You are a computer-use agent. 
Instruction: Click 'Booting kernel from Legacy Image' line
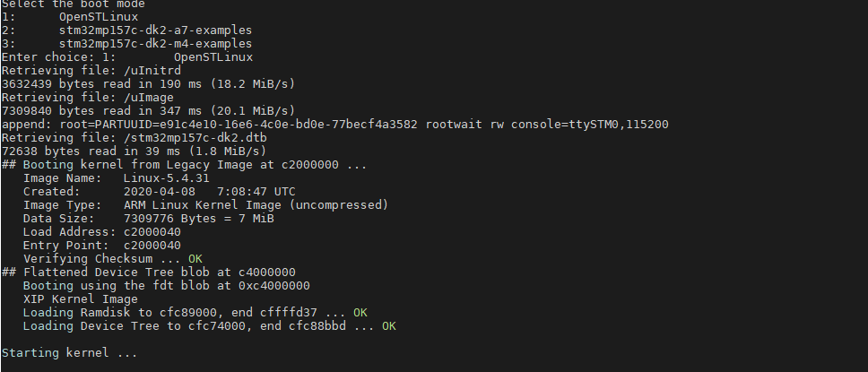pos(185,164)
